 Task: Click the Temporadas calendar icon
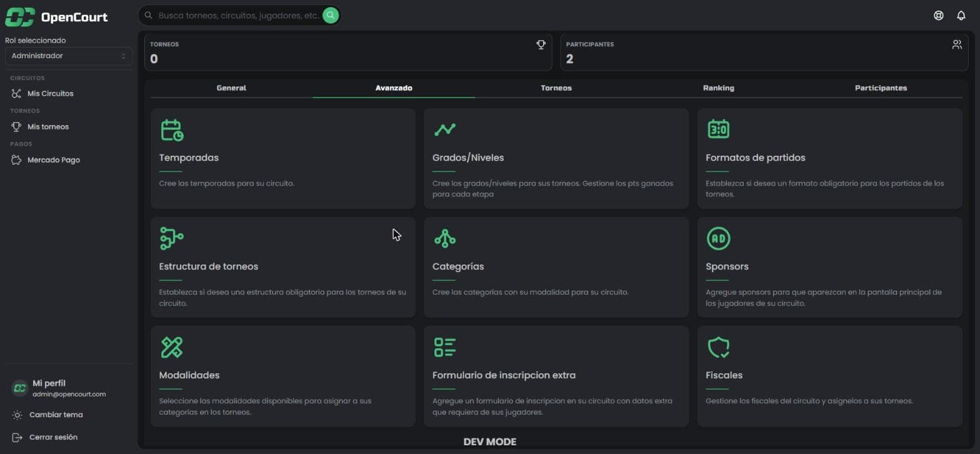(x=172, y=130)
